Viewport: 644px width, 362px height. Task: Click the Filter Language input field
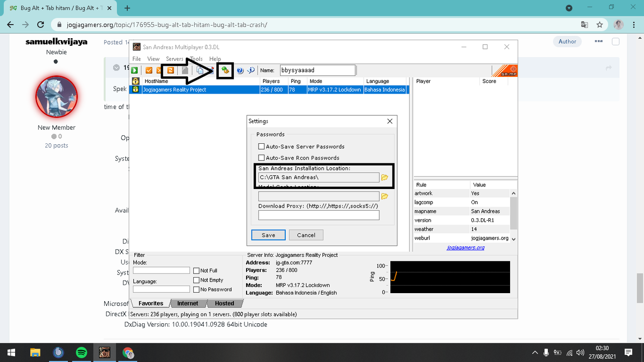click(x=161, y=289)
